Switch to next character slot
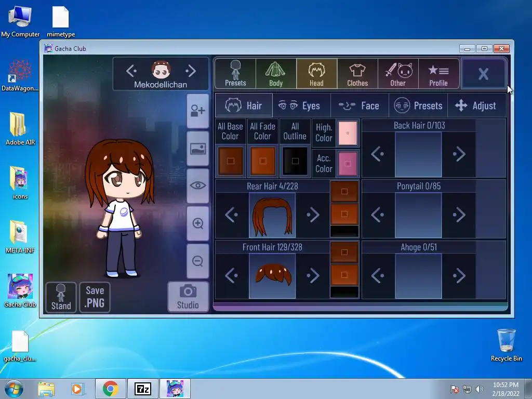 [191, 71]
